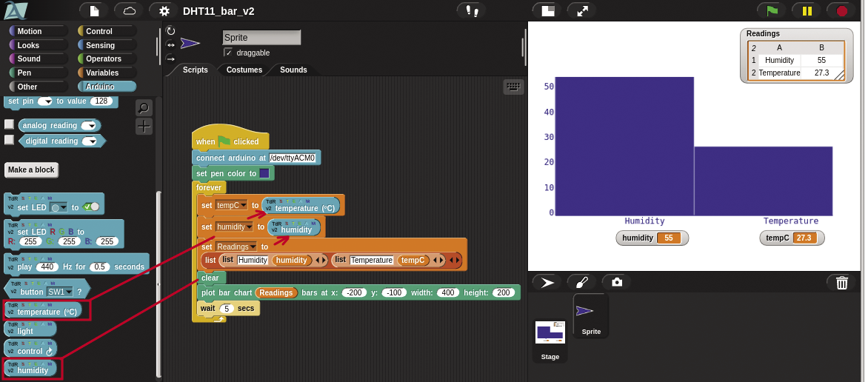
Task: Open Readings variable dropdown in set block
Action: 253,247
